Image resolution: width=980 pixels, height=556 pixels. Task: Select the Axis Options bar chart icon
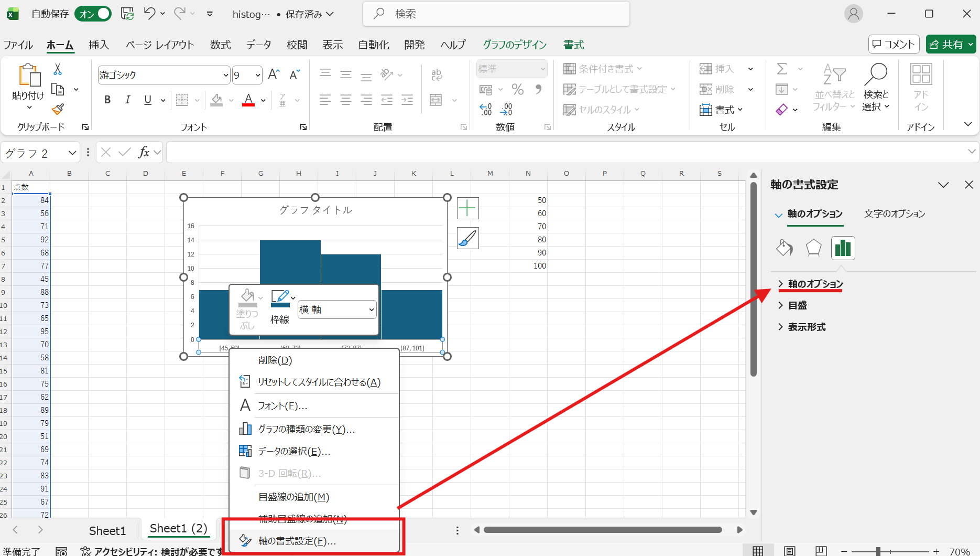843,248
